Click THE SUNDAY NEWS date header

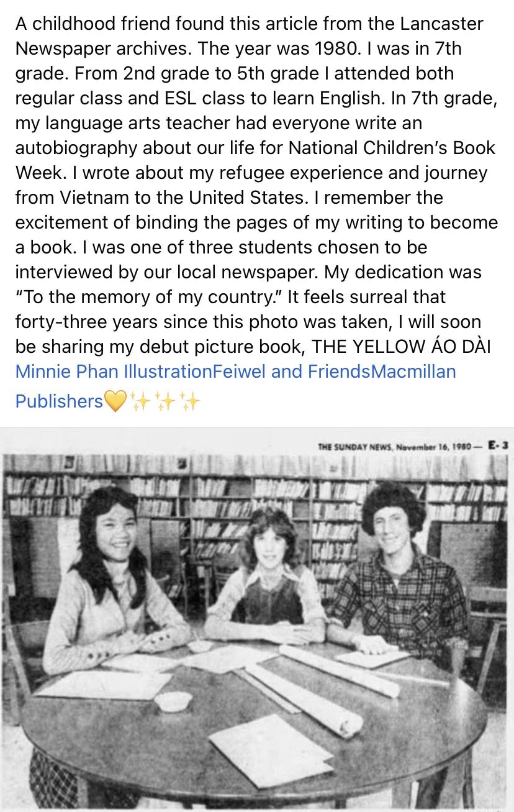[399, 445]
